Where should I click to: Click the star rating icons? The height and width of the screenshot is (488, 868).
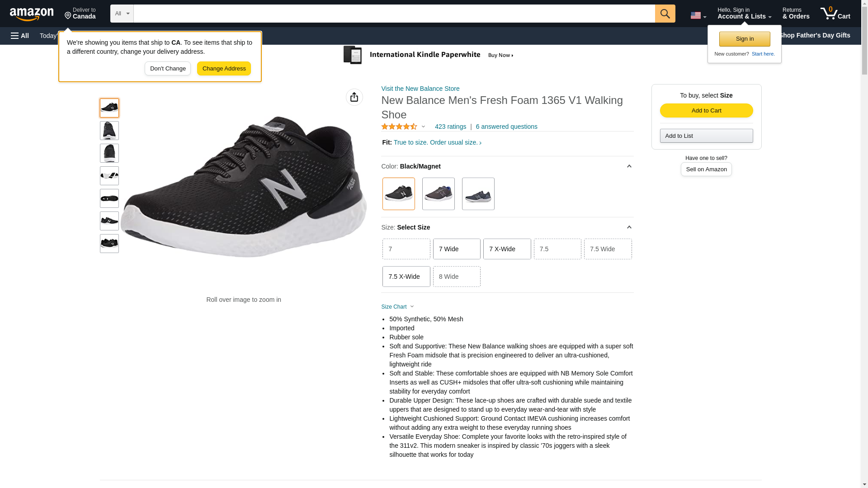(x=399, y=127)
